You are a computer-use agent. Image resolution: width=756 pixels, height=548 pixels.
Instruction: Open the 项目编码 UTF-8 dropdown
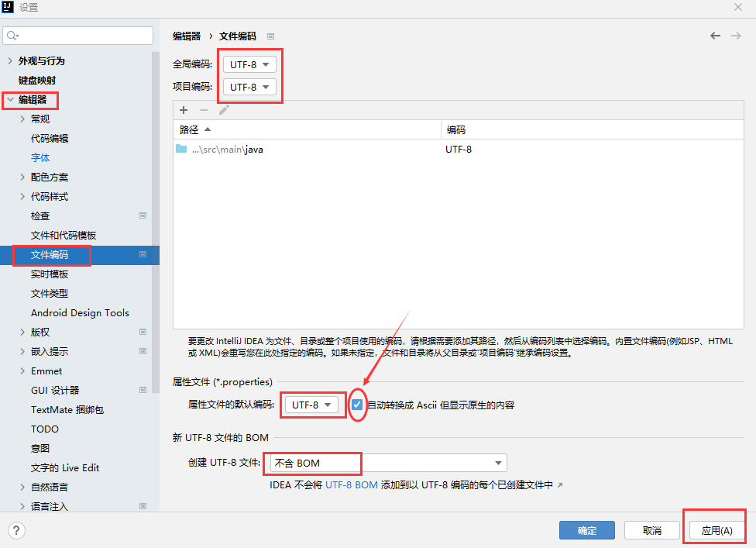249,87
